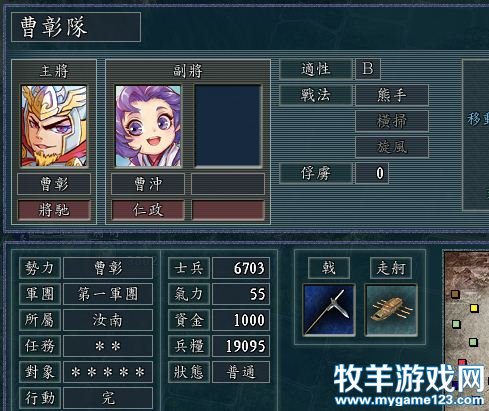Image resolution: width=489 pixels, height=411 pixels.
Task: Click the 曹彰隊 unit title box
Action: pyautogui.click(x=76, y=27)
